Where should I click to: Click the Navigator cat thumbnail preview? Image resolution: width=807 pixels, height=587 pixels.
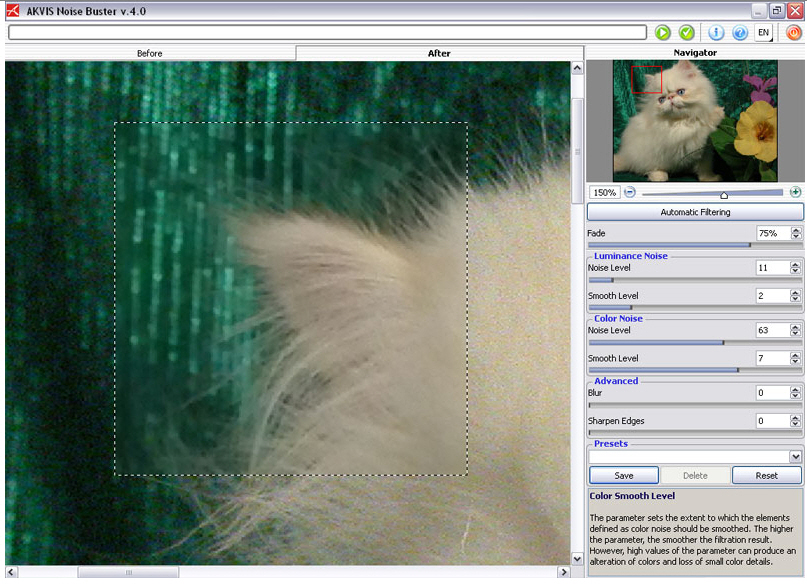(695, 120)
